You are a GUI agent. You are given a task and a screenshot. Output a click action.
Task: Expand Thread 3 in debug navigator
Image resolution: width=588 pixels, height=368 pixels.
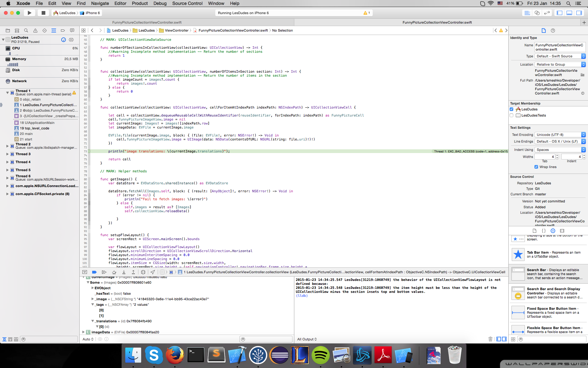point(7,154)
